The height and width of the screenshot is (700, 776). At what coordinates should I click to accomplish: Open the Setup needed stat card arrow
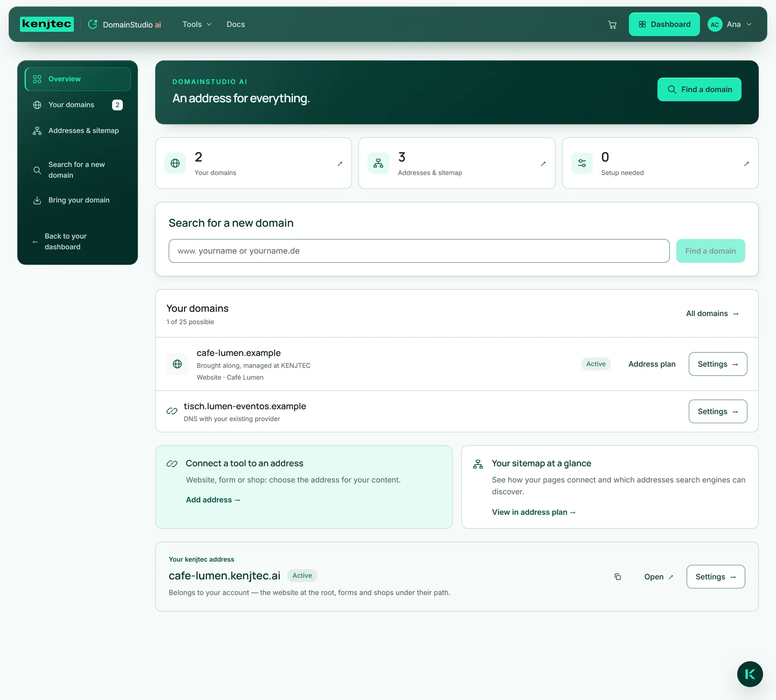pos(746,164)
